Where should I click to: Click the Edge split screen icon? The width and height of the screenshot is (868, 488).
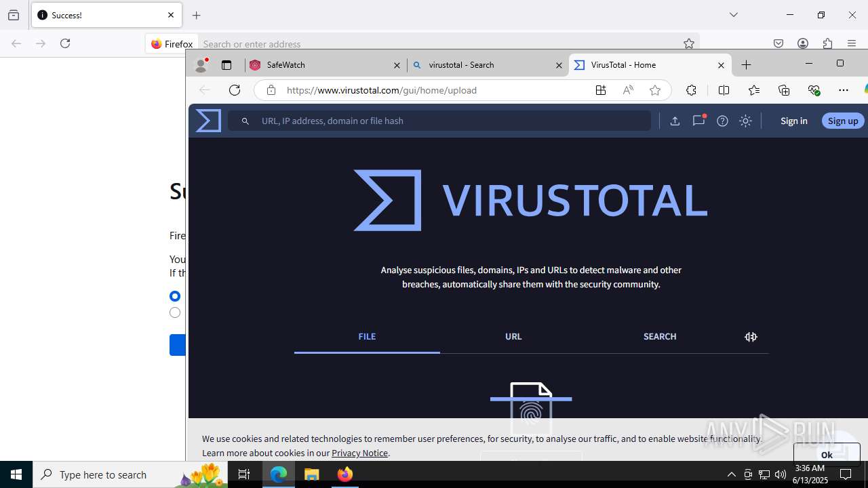coord(724,90)
